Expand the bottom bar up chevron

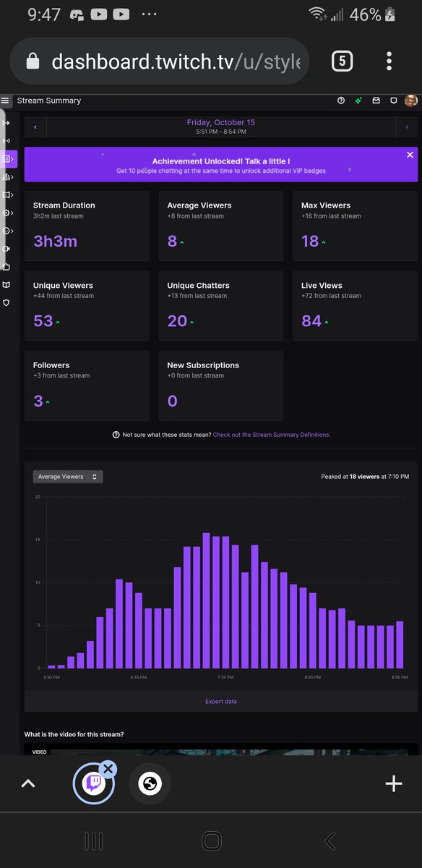click(28, 783)
